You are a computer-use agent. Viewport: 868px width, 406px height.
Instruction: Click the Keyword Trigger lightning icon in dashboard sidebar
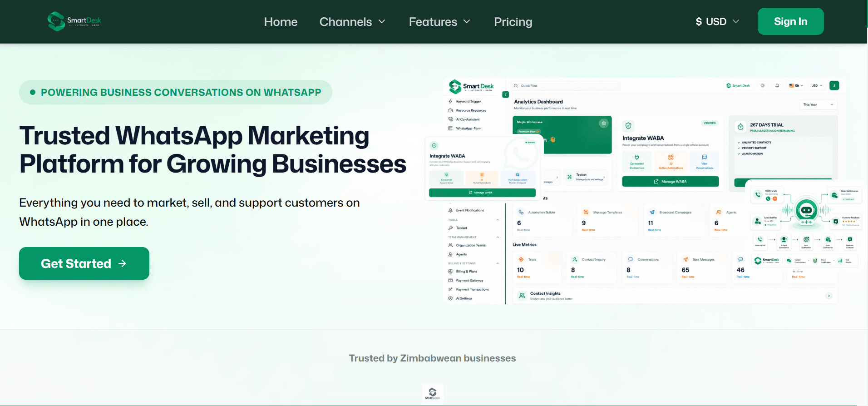(450, 101)
